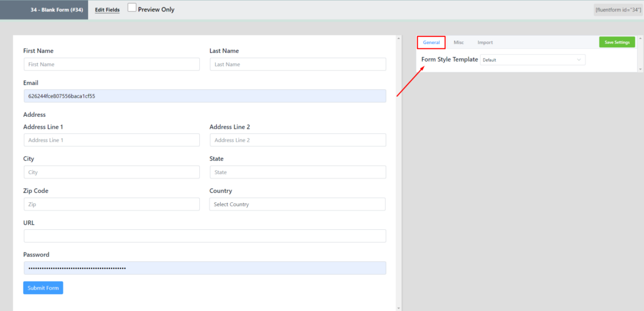Click the settings panel scrollbar down arrow

[x=640, y=69]
